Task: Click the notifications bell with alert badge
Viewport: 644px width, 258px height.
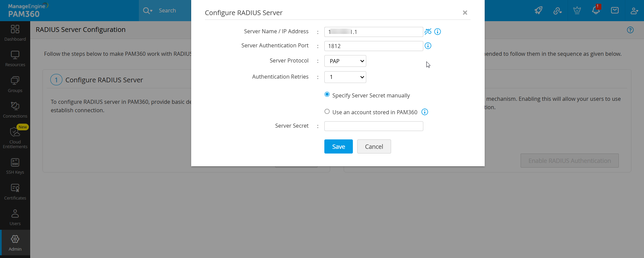Action: click(596, 10)
